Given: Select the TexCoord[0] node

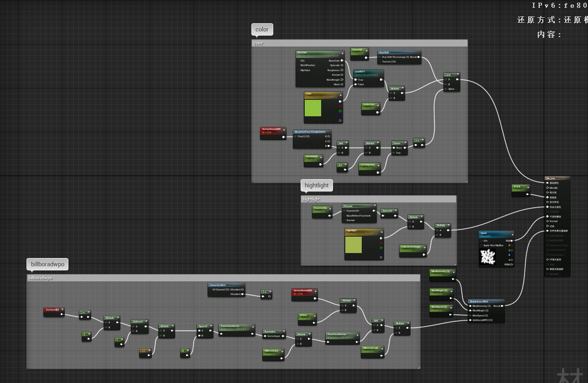Looking at the screenshot, I should [54, 312].
